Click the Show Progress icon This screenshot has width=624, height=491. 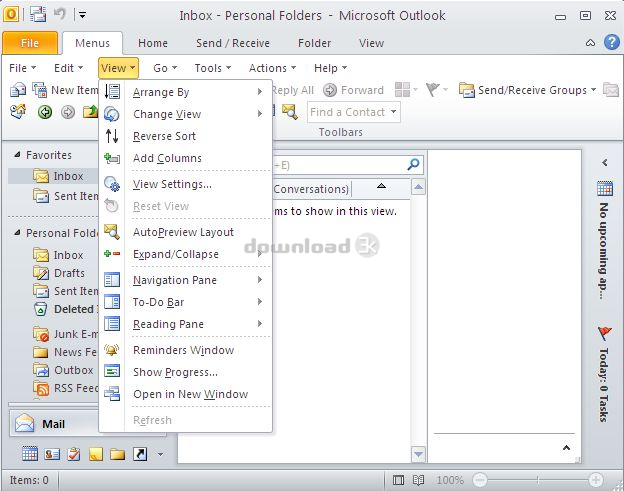(112, 371)
